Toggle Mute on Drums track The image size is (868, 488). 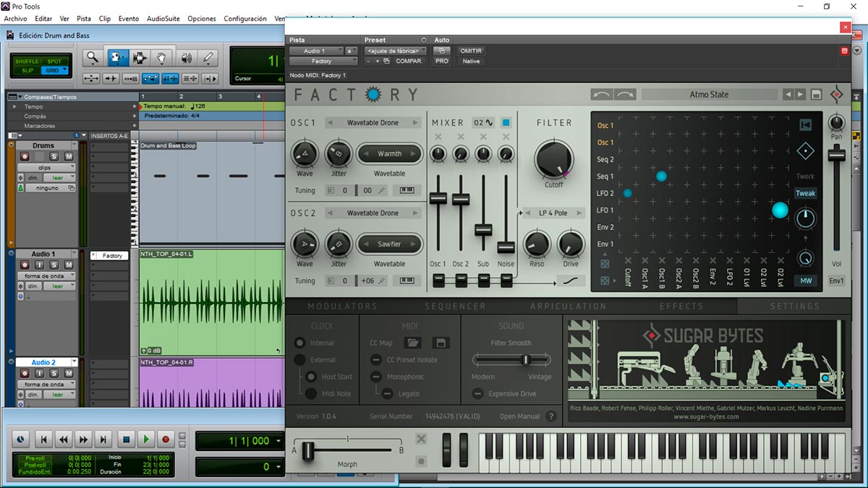click(69, 157)
